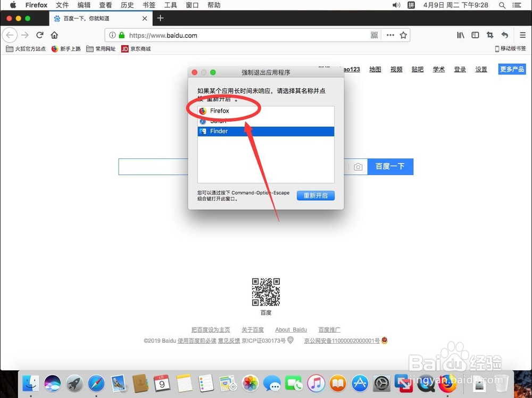The image size is (532, 398).
Task: Click the 重新开启 button
Action: [315, 196]
